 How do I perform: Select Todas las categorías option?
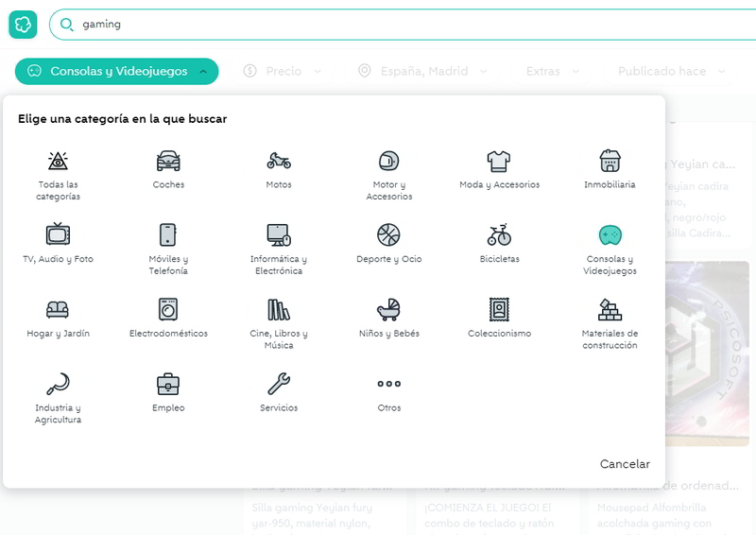tap(58, 176)
